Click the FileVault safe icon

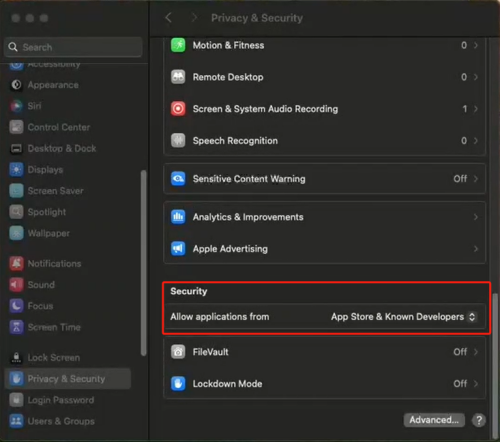tap(178, 352)
